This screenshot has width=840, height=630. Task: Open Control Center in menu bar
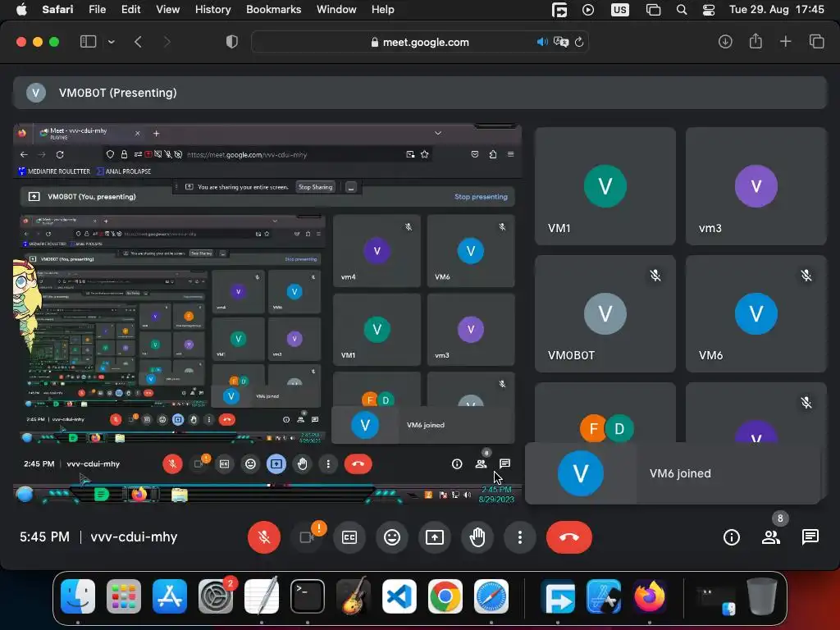point(709,10)
